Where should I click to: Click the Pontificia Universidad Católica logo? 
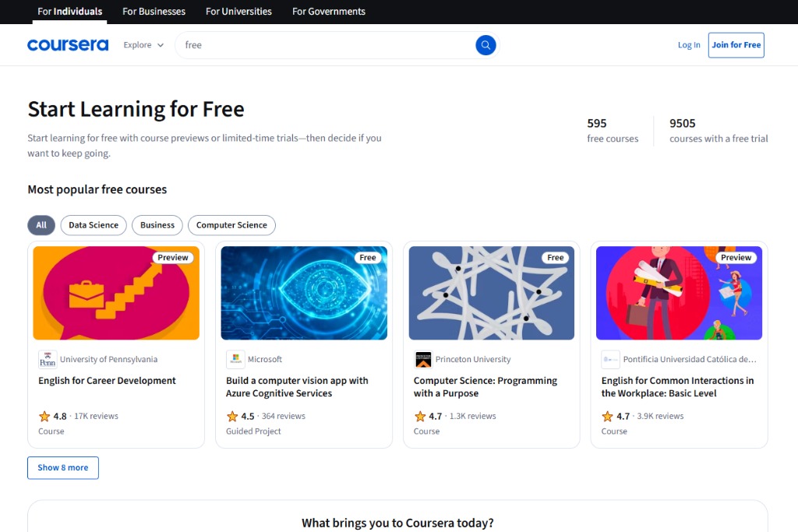610,359
